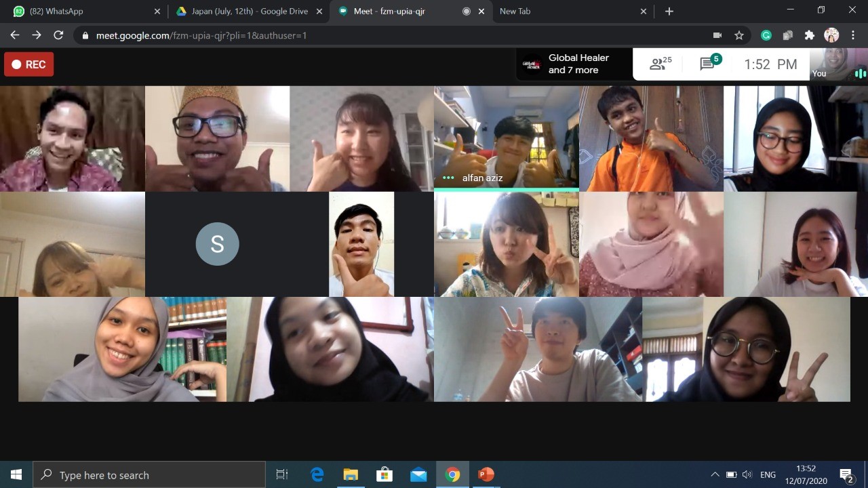The width and height of the screenshot is (868, 488).
Task: Close the Google Drive tab
Action: coord(319,12)
